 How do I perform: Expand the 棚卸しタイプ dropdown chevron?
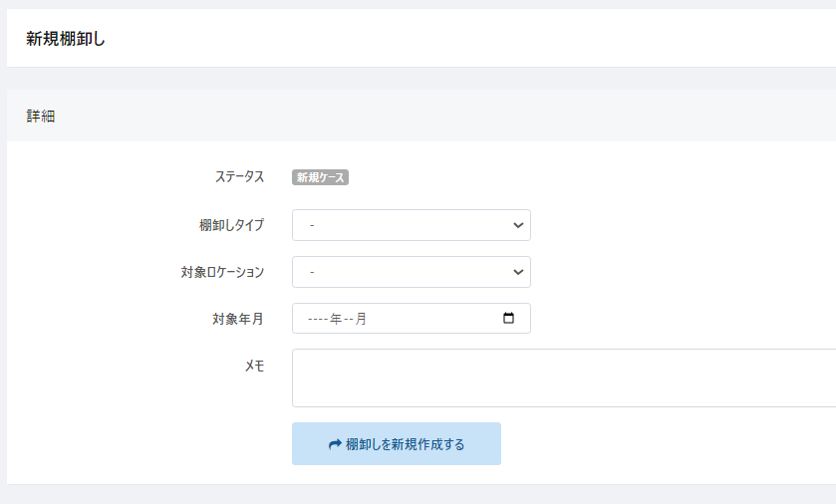pos(518,225)
